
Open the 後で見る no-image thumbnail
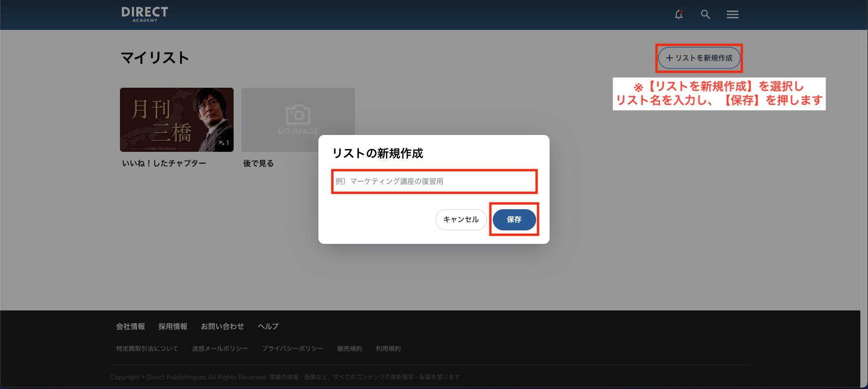point(298,120)
